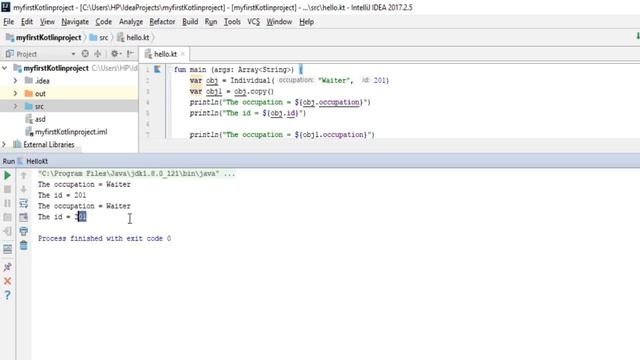
Task: Click the "Waiter" string in code
Action: (x=334, y=80)
